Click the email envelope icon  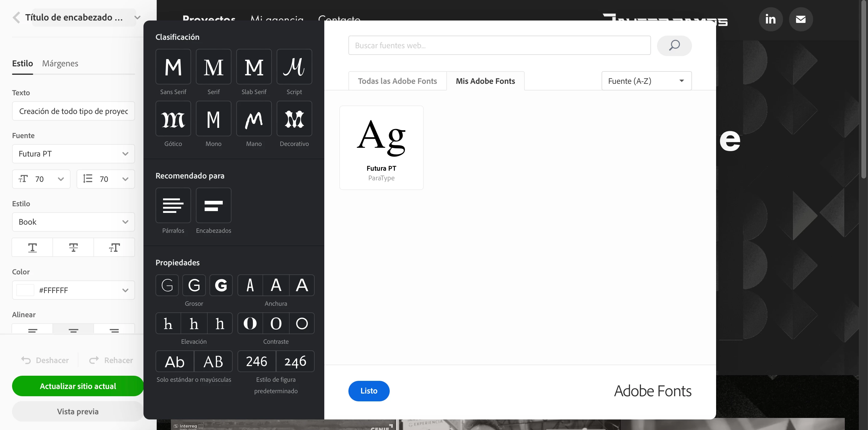click(800, 19)
